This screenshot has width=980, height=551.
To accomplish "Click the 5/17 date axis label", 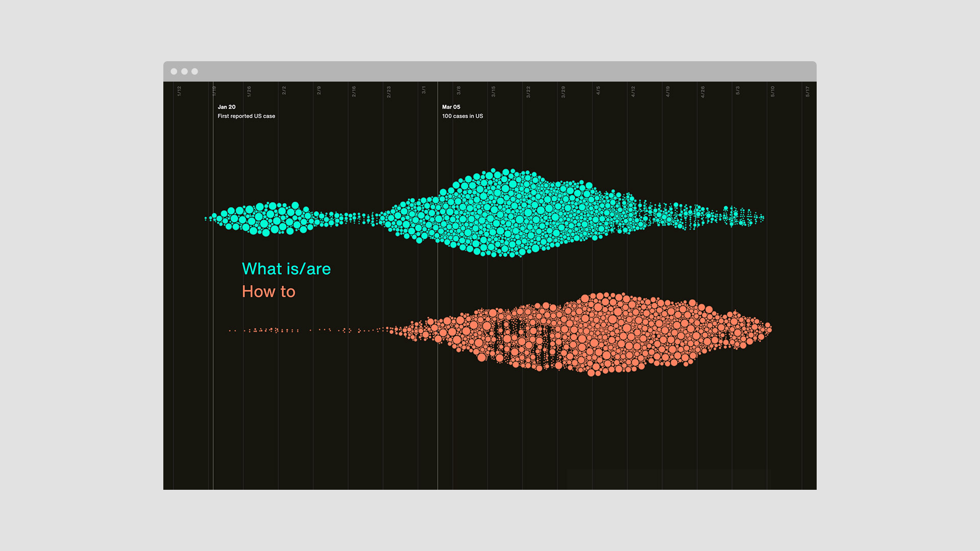I will coord(808,91).
